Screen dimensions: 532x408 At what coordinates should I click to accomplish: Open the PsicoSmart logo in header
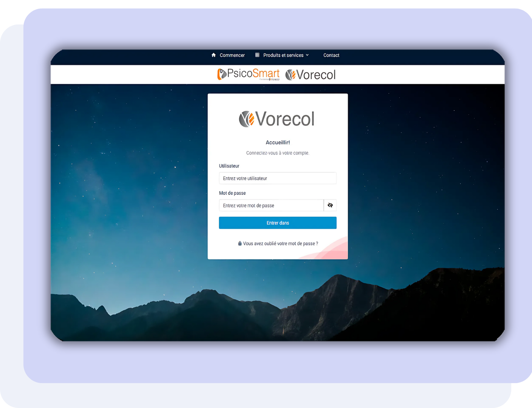[x=248, y=74]
